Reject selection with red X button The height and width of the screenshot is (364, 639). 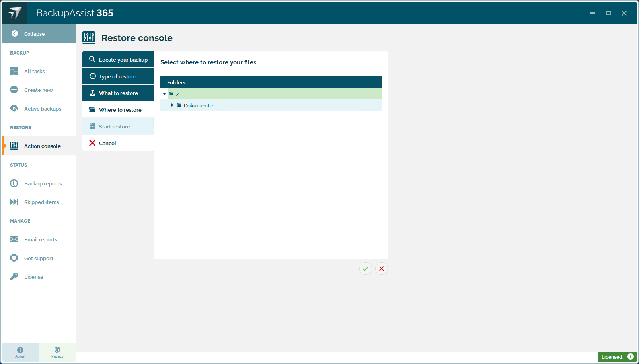[382, 269]
